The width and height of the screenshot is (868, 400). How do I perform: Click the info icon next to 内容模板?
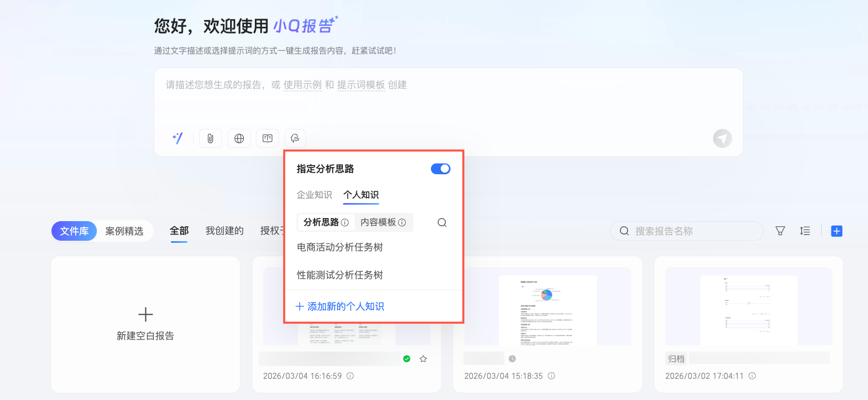402,223
